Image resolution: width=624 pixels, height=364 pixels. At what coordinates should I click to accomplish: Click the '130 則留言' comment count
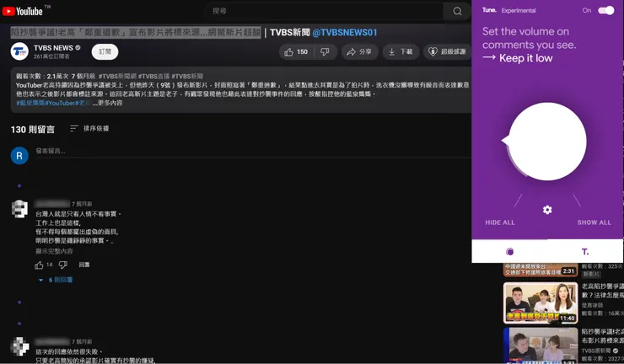[x=33, y=130]
